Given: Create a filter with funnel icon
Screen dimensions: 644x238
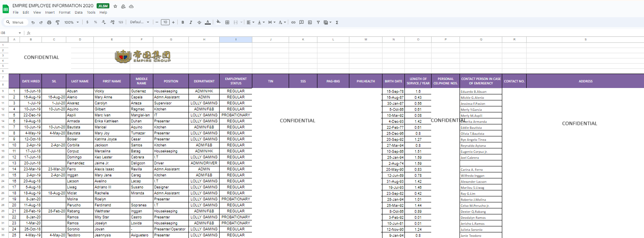Looking at the screenshot, I should 318,22.
